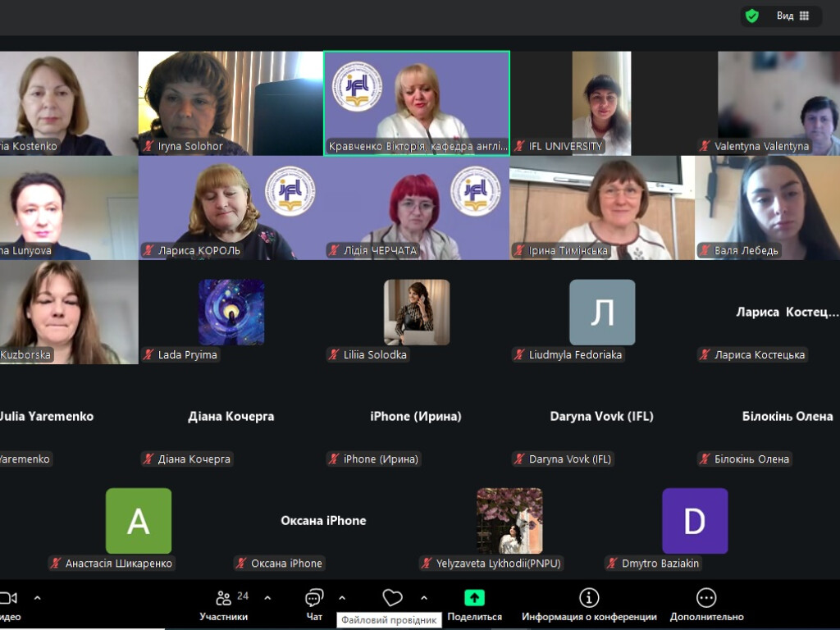This screenshot has width=840, height=630.
Task: Click Lada Pryima galaxy avatar picture
Action: [x=231, y=312]
